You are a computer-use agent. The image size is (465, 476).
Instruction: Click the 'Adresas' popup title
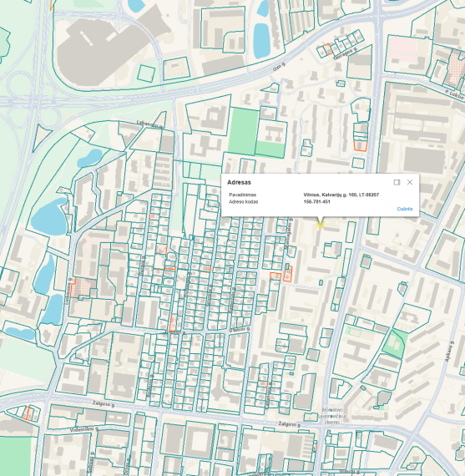[239, 182]
